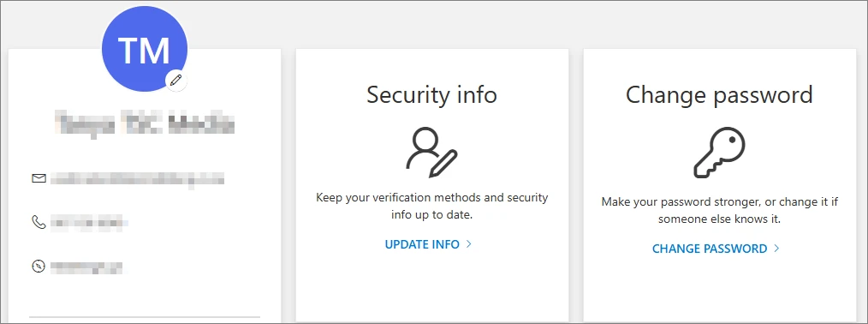This screenshot has height=324, width=868.
Task: Click the compass location icon
Action: coord(39,267)
